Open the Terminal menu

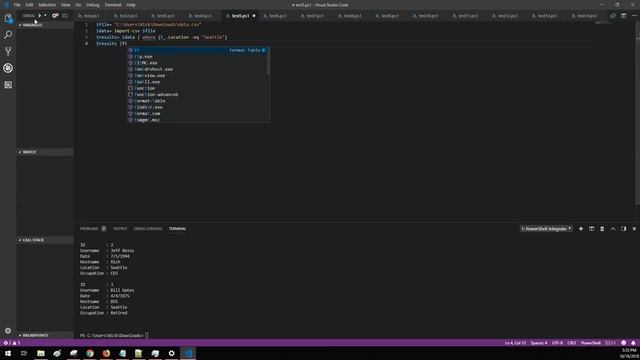coord(113,5)
